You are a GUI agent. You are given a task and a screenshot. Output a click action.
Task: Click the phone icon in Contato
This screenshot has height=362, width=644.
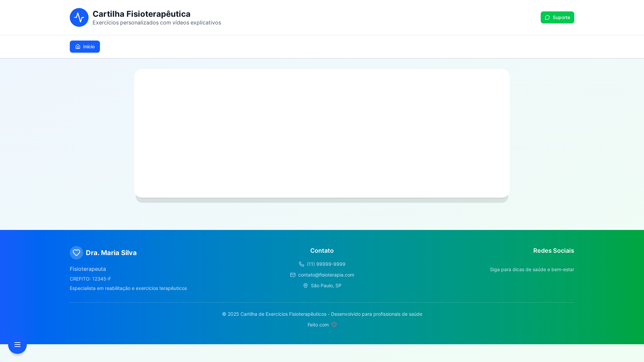302,264
